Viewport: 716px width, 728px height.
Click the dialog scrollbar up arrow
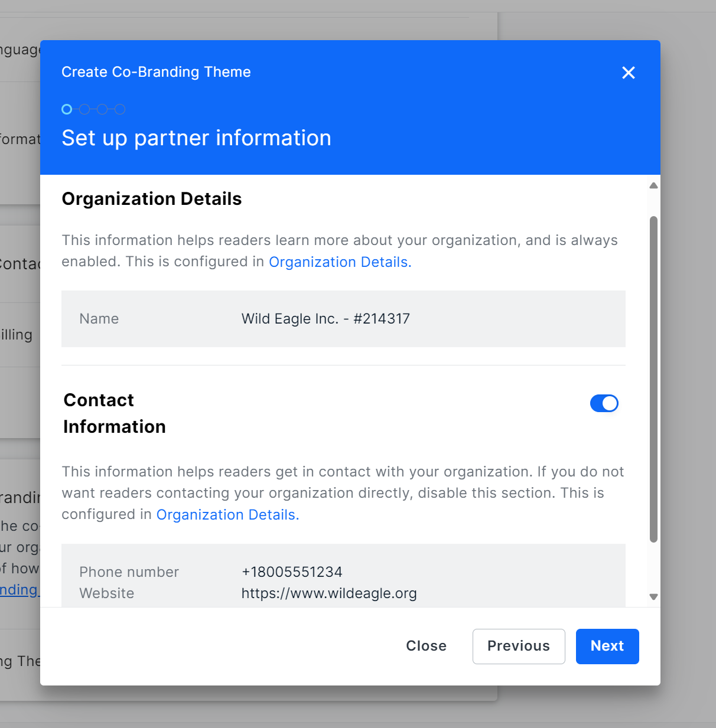pos(653,185)
